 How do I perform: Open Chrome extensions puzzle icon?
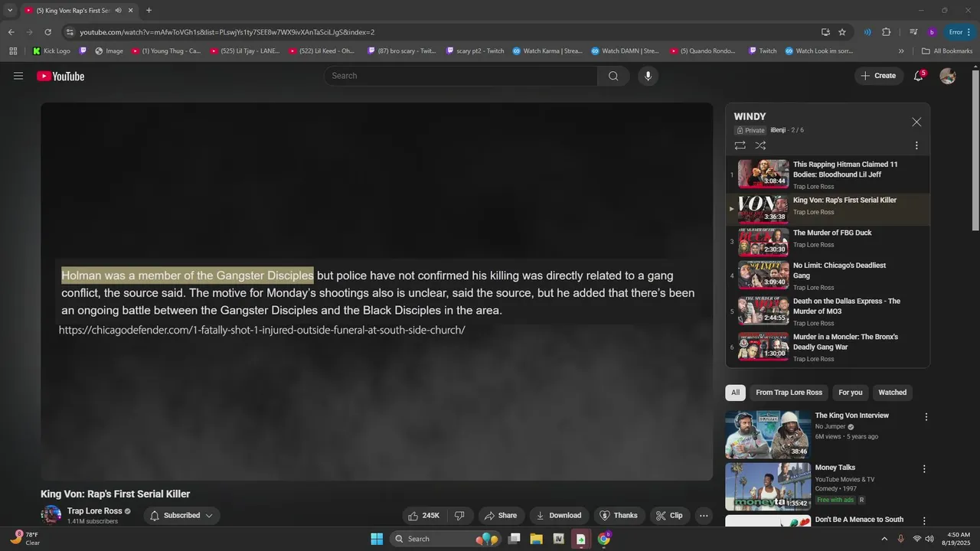(886, 32)
